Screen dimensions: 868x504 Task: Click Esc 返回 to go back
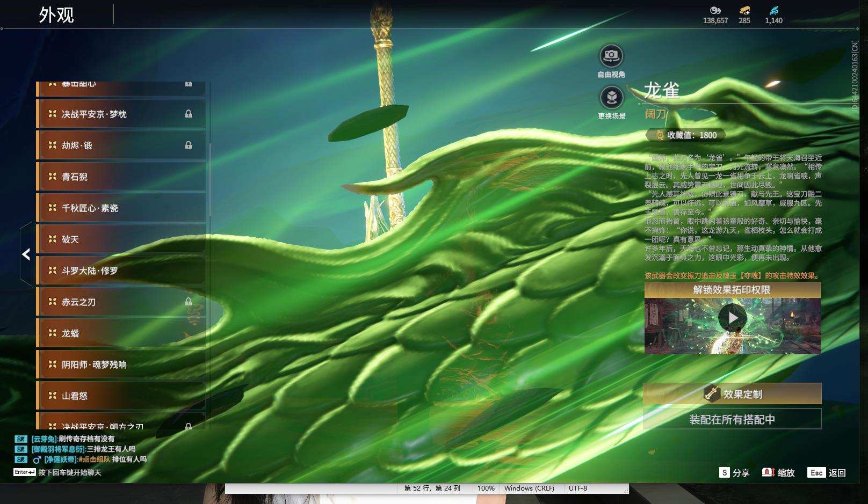click(827, 473)
